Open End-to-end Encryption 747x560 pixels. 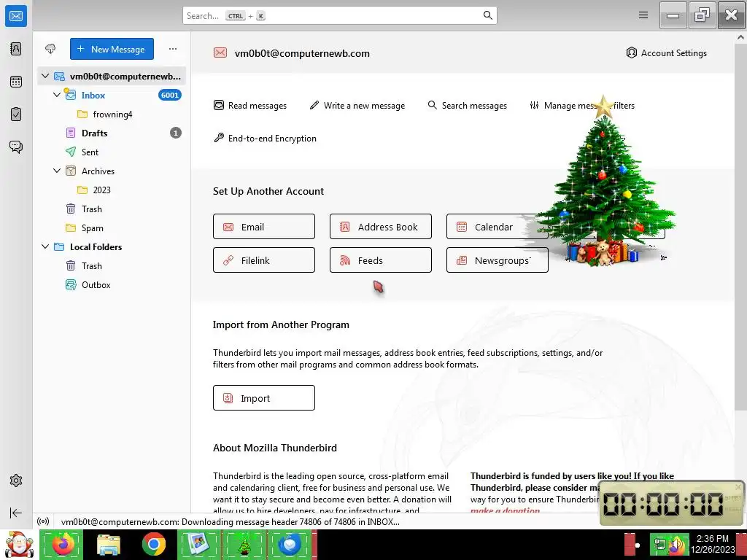265,138
